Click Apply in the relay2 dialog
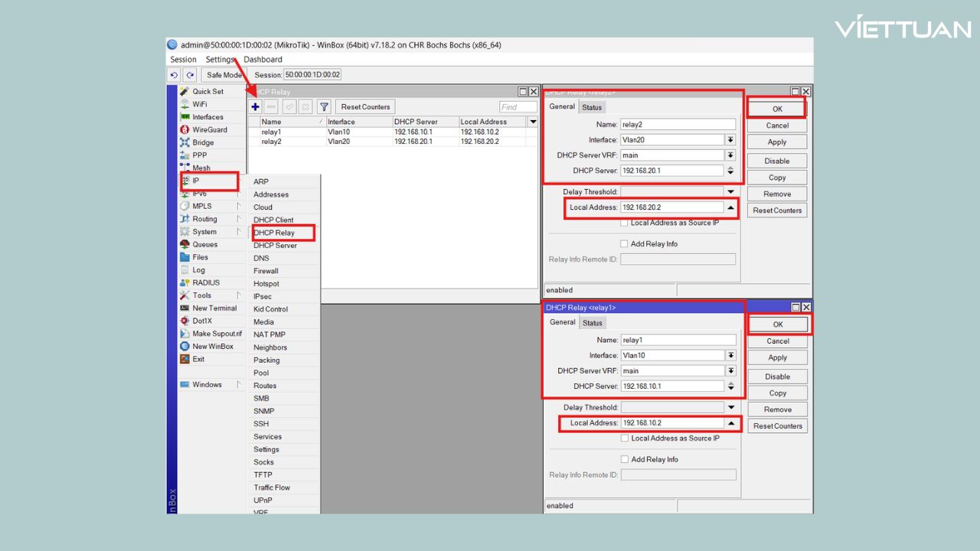The width and height of the screenshot is (980, 551). tap(776, 142)
